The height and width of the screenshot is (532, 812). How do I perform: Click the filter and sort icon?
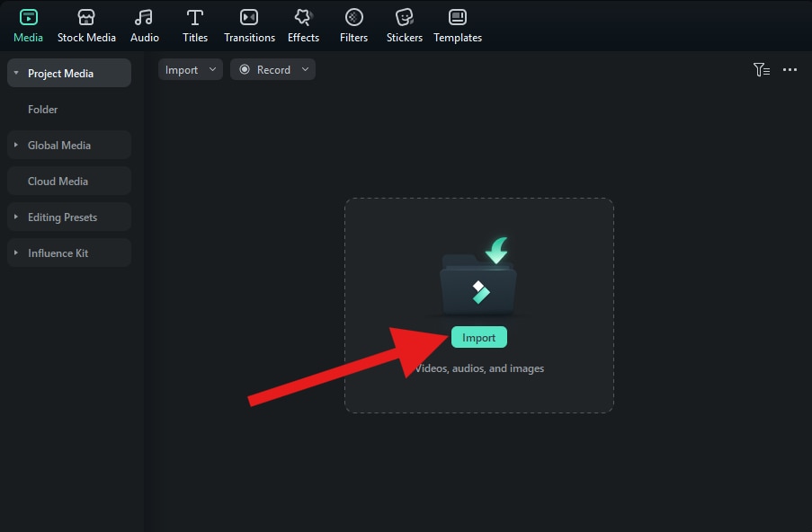pyautogui.click(x=762, y=69)
